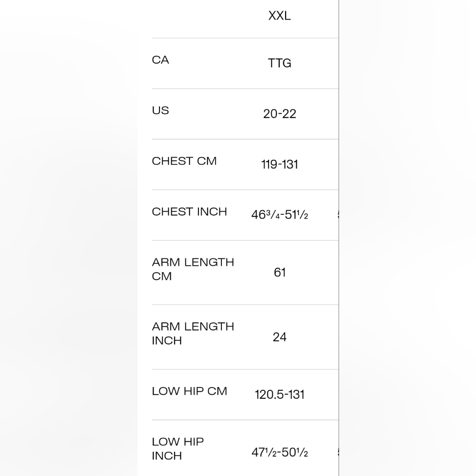Viewport: 476px width, 476px height.
Task: Select the 20-22 US size value
Action: click(x=279, y=114)
